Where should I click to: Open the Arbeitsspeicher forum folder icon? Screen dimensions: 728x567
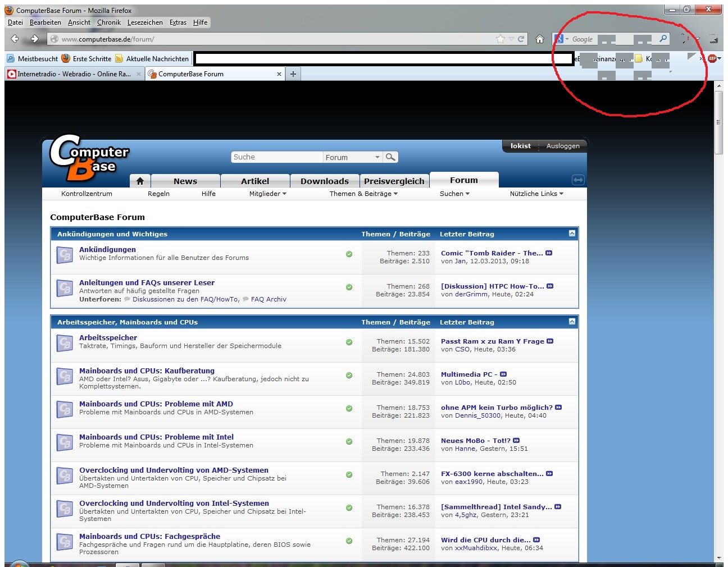point(65,344)
